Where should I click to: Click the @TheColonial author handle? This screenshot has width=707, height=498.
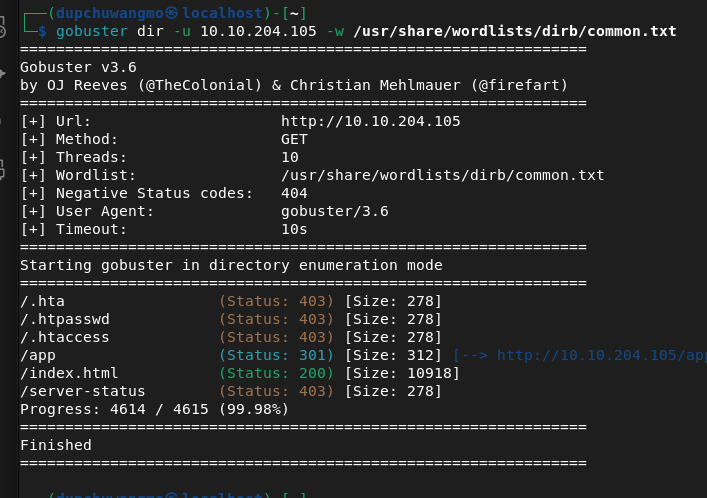[x=200, y=85]
